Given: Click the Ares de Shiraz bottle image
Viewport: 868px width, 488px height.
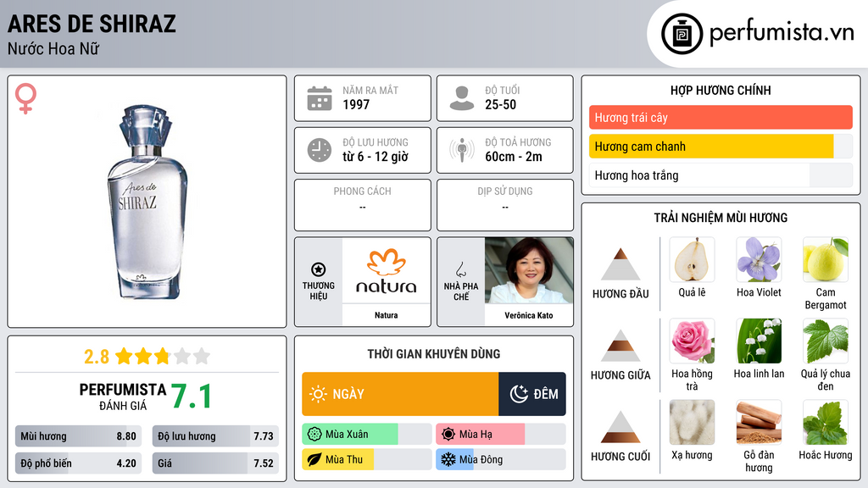Looking at the screenshot, I should [147, 202].
